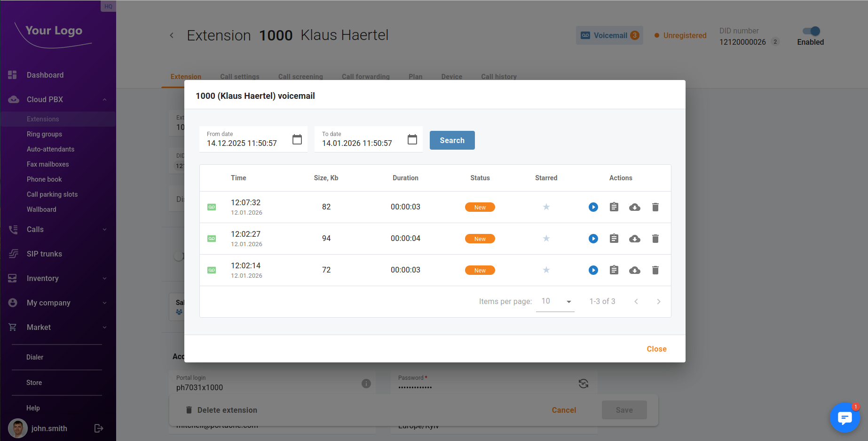
Task: Delete the 12:02:14 voicemail
Action: click(x=655, y=270)
